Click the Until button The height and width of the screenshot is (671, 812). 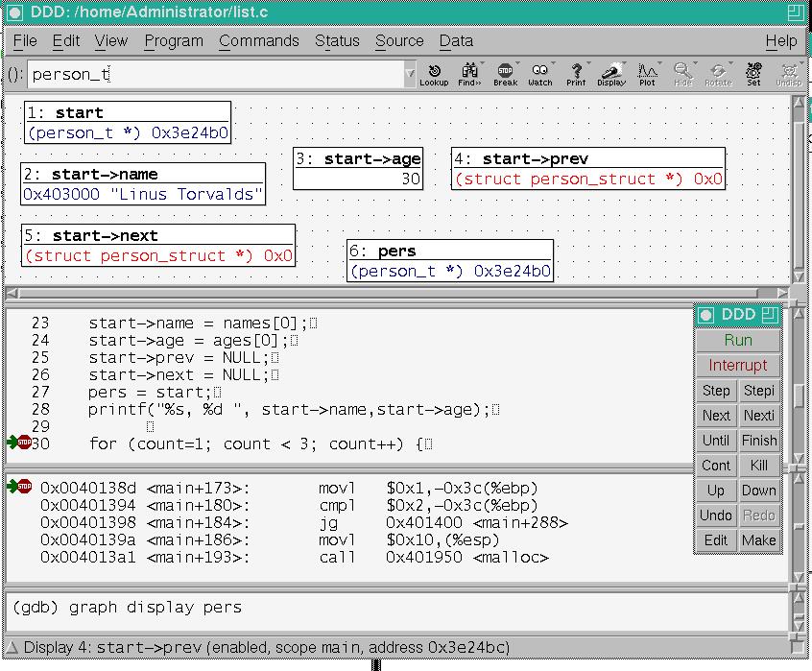716,440
